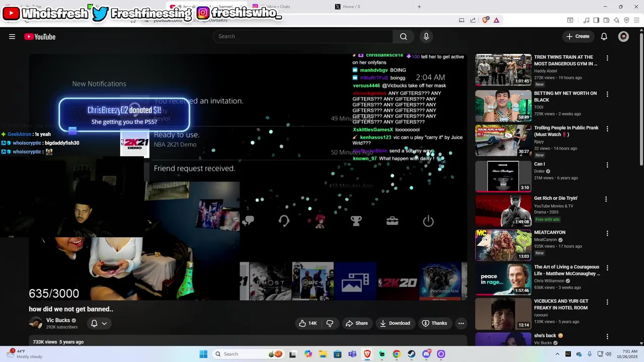This screenshot has height=362, width=644.
Task: Click the Create button
Action: coord(578,36)
